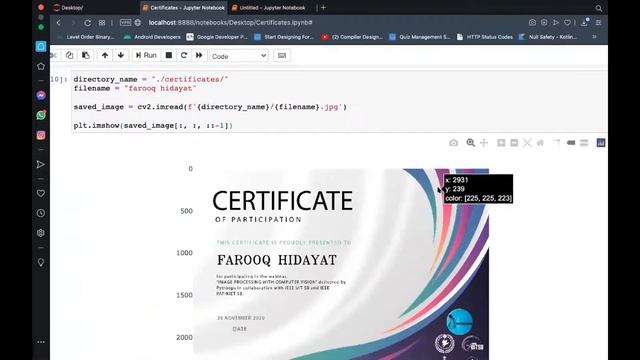The width and height of the screenshot is (640, 360).
Task: Open the downloads icon
Action: pos(584,22)
